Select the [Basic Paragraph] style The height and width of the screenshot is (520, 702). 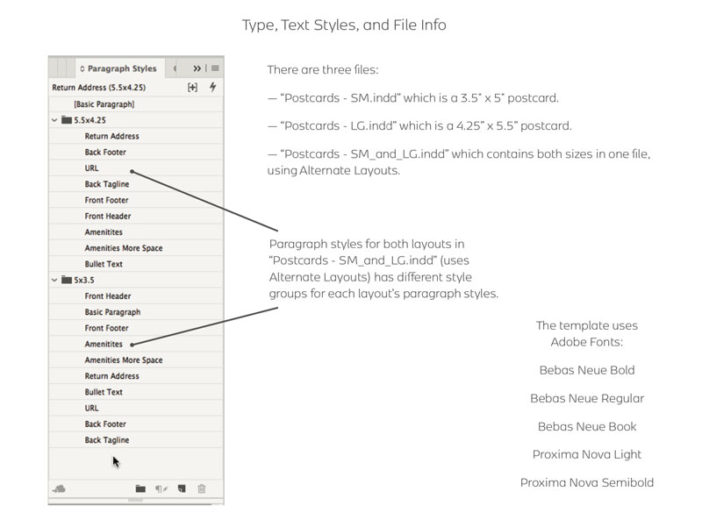click(104, 104)
